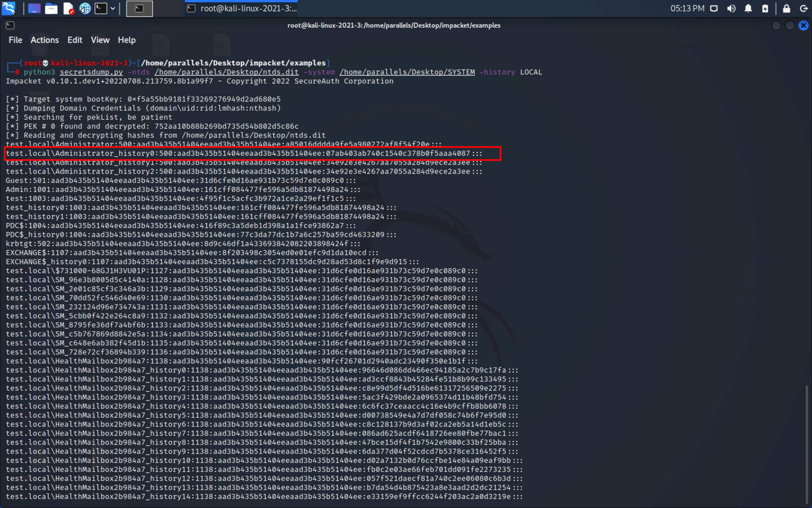Click secretsdump.py in the command line
812x508 pixels.
(91, 72)
